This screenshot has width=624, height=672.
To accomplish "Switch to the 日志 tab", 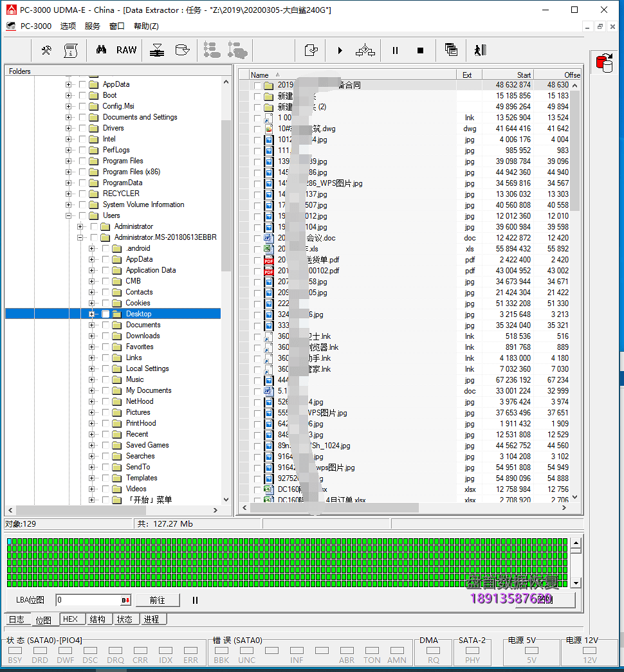I will coord(17,619).
